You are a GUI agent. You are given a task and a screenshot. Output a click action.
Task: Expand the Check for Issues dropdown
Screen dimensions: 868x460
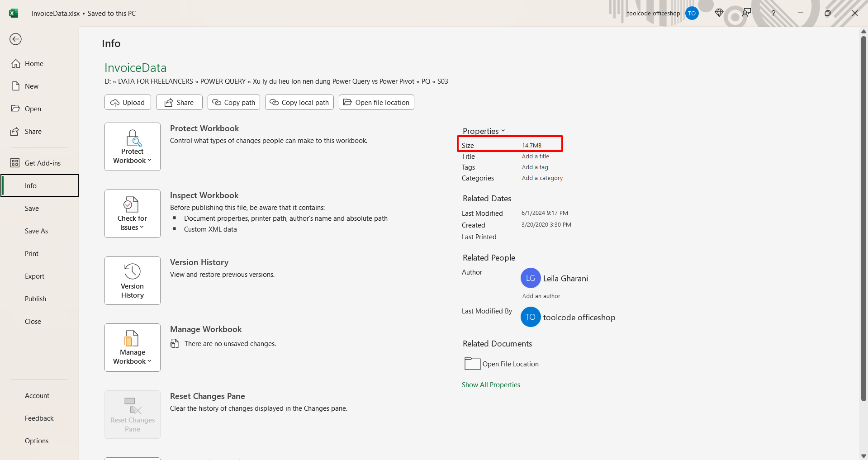tap(133, 213)
